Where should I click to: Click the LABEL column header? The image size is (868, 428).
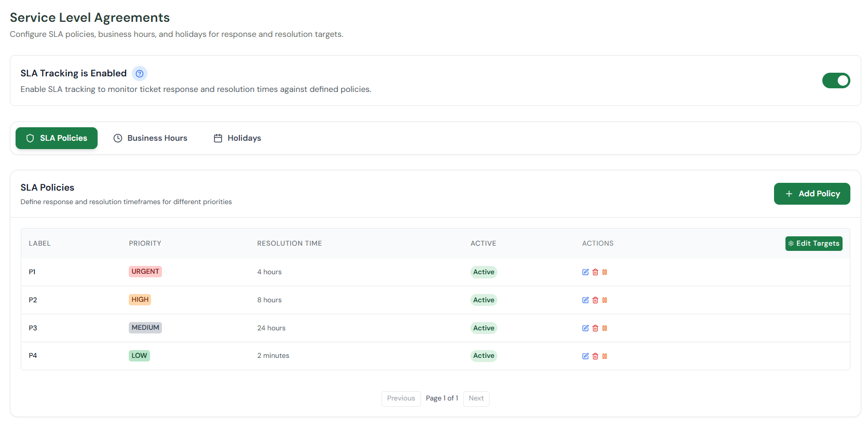39,244
